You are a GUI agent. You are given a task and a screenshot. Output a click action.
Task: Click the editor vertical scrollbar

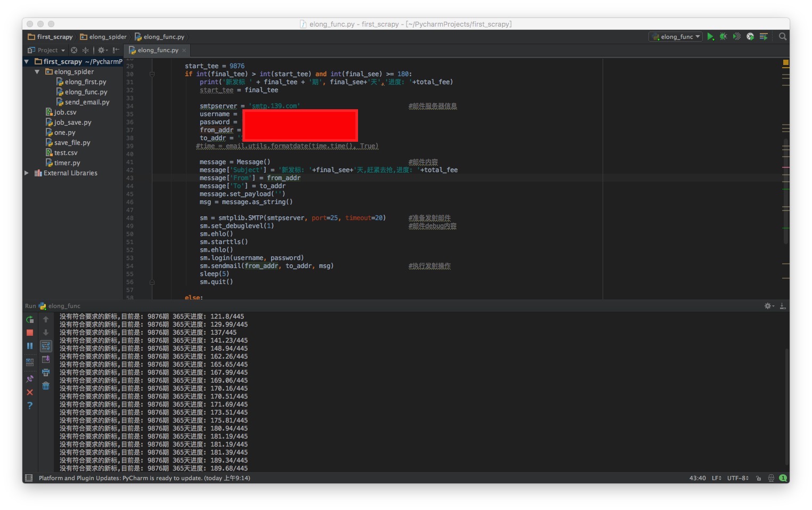785,191
